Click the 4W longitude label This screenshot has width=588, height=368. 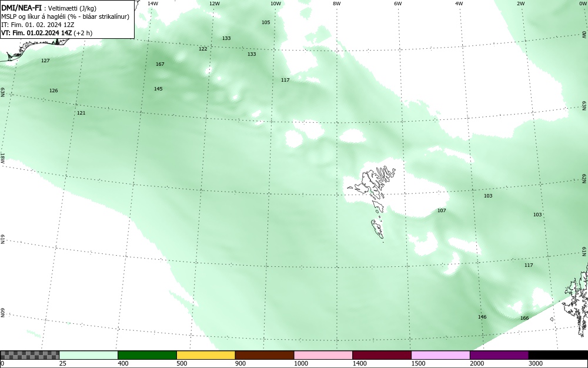pyautogui.click(x=459, y=4)
